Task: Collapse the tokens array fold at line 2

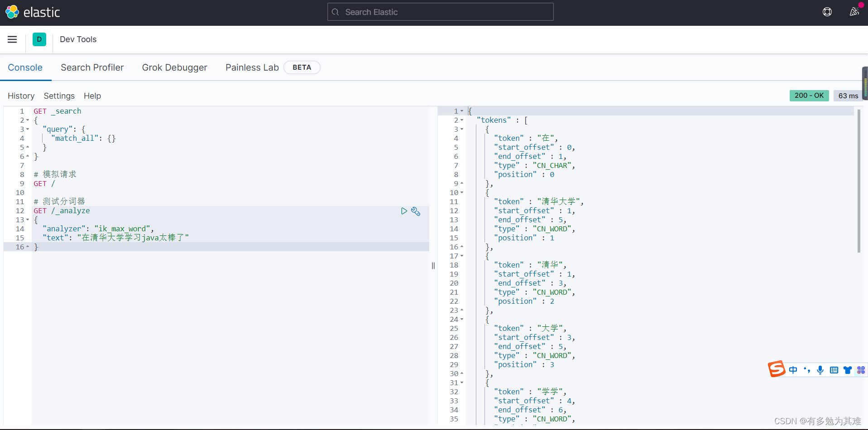Action: [x=462, y=120]
